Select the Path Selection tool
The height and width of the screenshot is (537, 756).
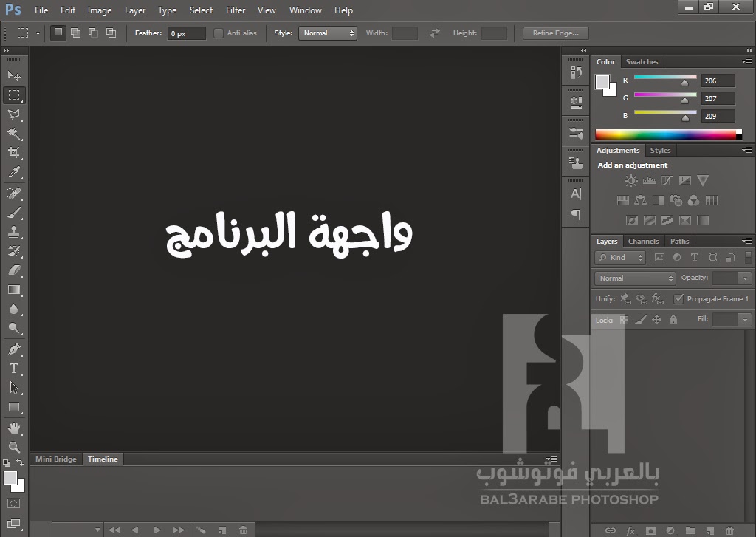14,388
